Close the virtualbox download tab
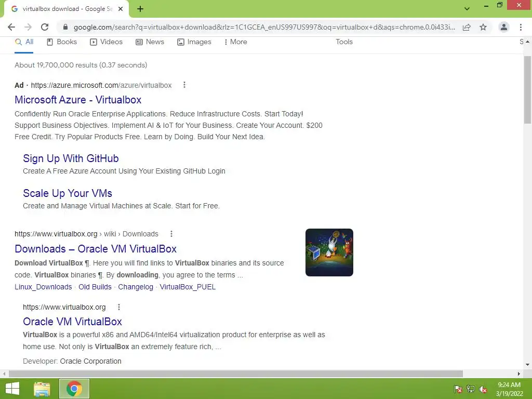The image size is (532, 399). coord(121,9)
